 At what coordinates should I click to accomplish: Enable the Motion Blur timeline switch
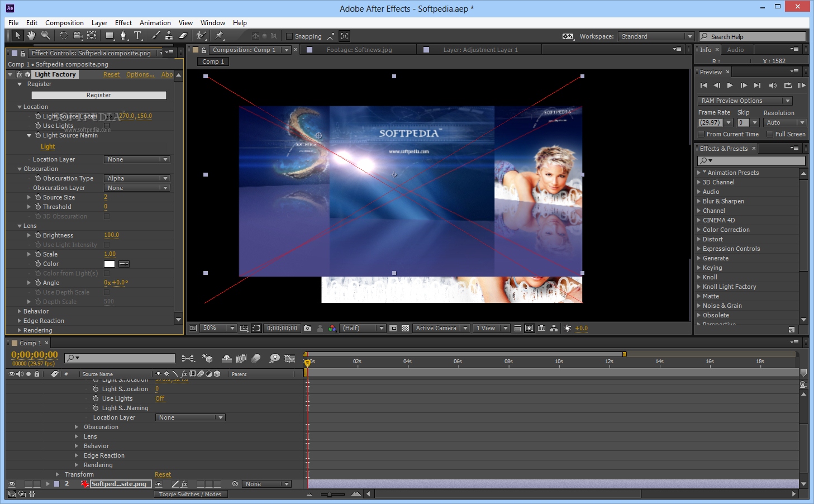[x=256, y=358]
